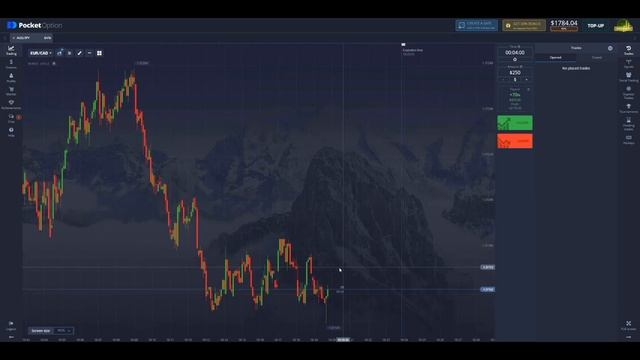Open the multi-chart grid layout icon
This screenshot has width=640, height=360.
tap(99, 53)
